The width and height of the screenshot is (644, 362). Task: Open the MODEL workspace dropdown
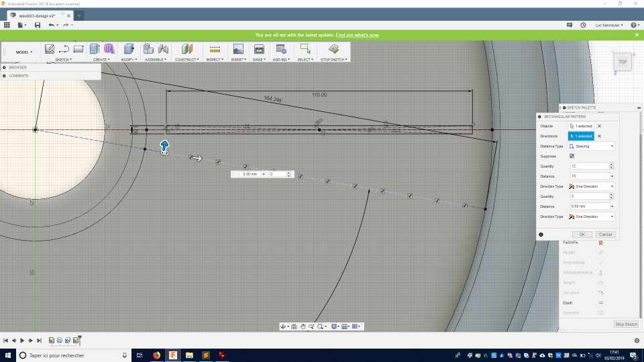coord(24,52)
